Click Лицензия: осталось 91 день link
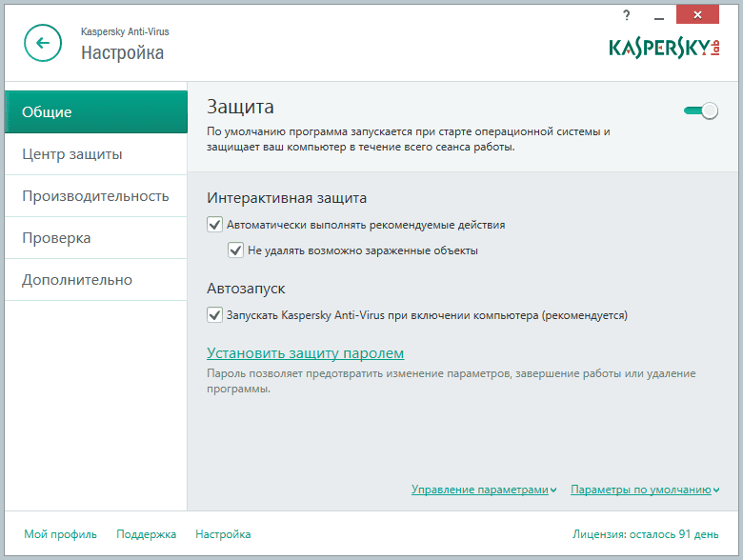The height and width of the screenshot is (560, 743). tap(646, 534)
